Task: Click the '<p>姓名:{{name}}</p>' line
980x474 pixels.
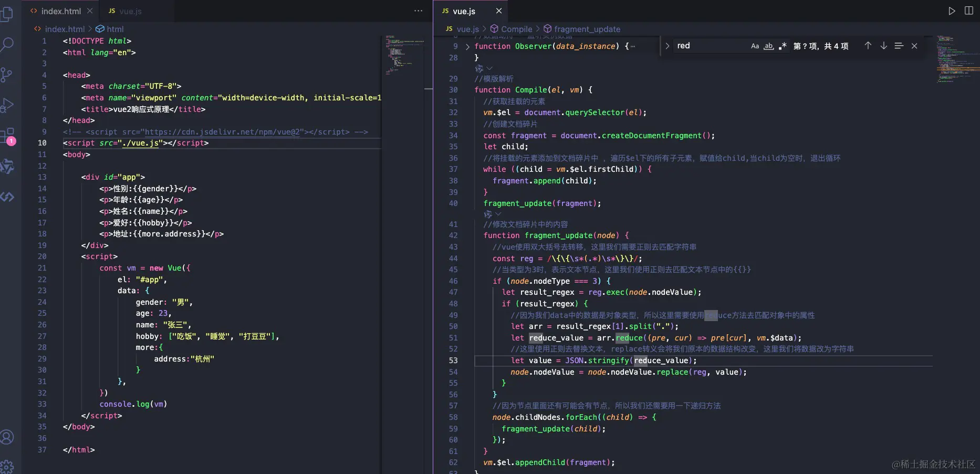Action: tap(143, 211)
